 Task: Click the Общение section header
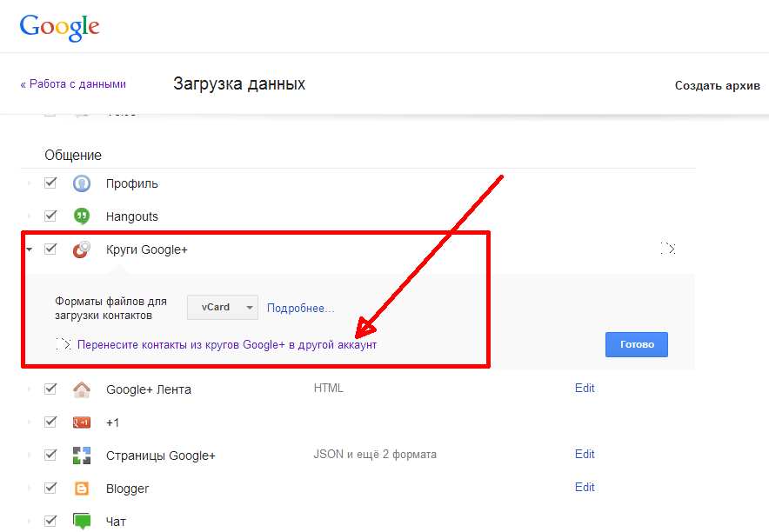(x=73, y=156)
